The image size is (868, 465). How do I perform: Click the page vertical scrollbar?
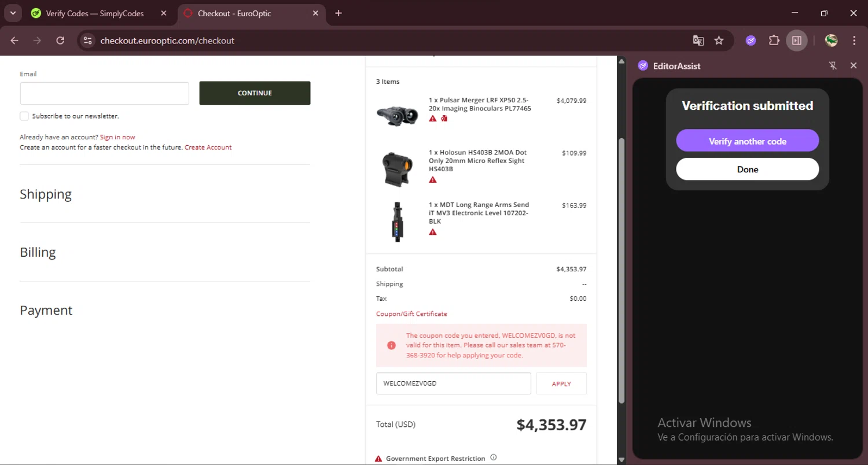(621, 260)
